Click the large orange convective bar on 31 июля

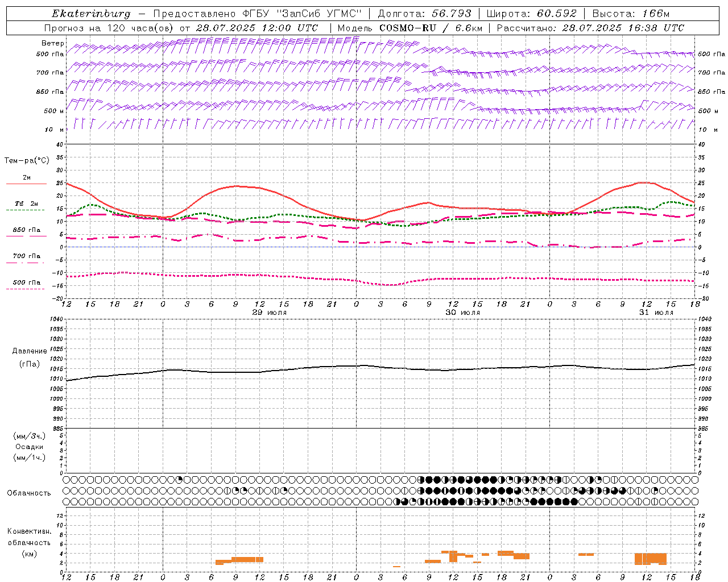click(650, 558)
